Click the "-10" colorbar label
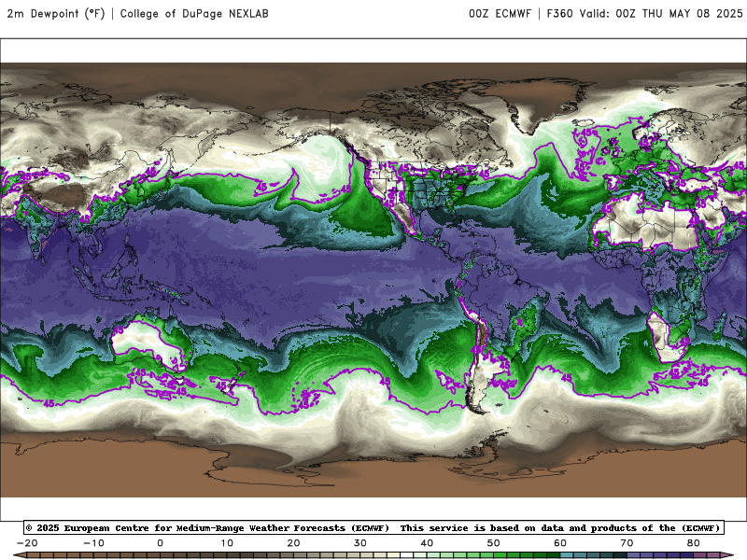Screen dimensions: 747x560 click(x=93, y=543)
